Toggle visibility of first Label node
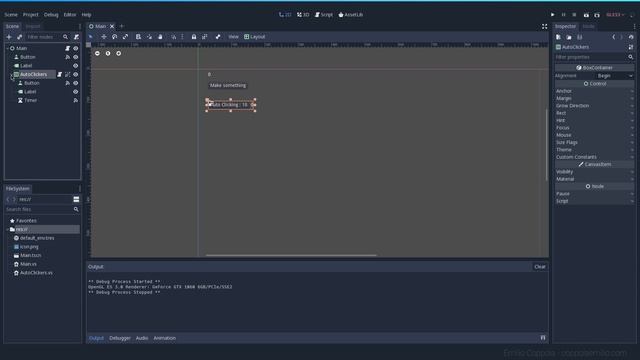Screen dimensions: 640x360 point(76,66)
